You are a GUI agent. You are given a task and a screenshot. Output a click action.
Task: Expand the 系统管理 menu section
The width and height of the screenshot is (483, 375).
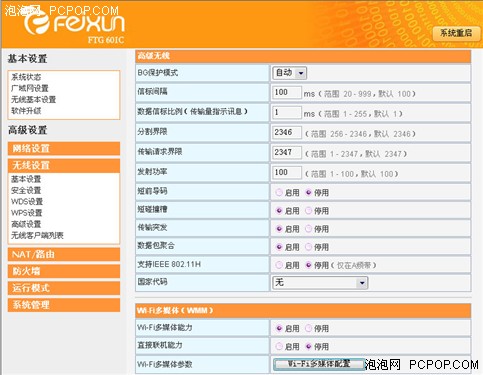click(64, 305)
